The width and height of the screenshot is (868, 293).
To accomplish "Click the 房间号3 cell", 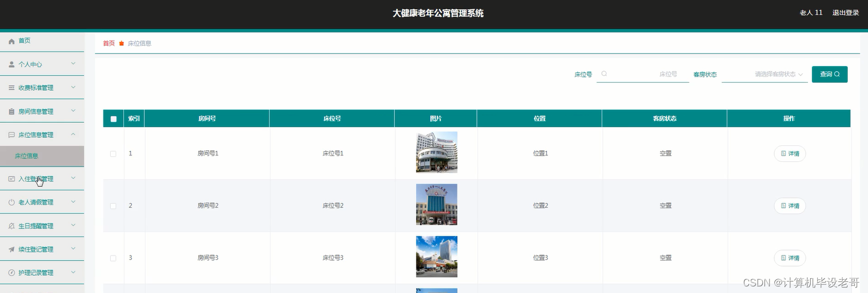I will point(208,258).
